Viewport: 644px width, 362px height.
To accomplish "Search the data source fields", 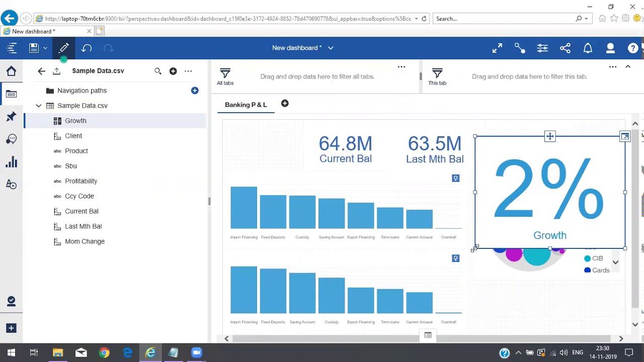I will click(x=158, y=71).
